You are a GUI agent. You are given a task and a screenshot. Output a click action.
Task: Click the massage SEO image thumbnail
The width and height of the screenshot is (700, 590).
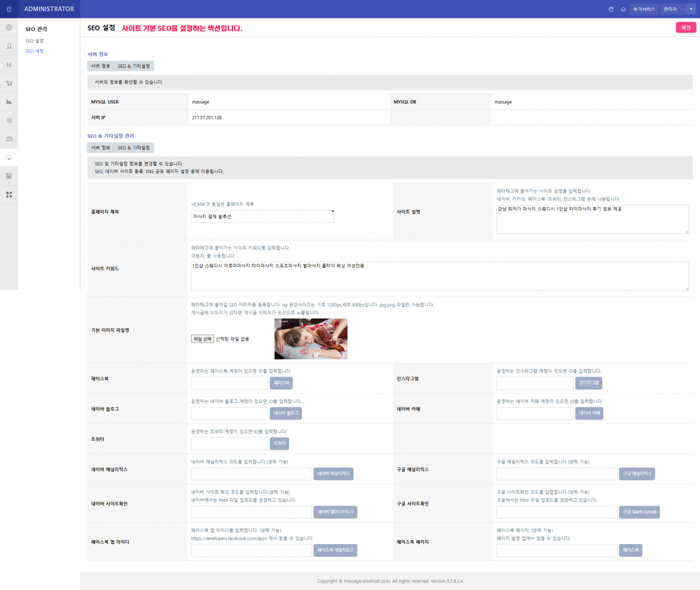(x=310, y=339)
